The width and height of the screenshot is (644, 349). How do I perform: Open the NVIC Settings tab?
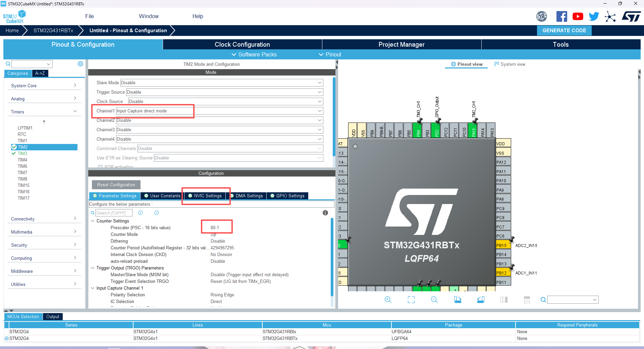205,196
